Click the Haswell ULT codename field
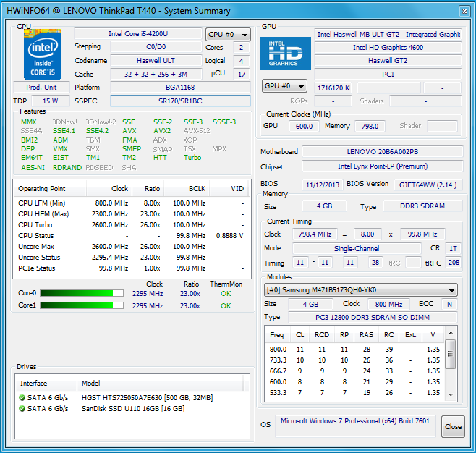476x453 pixels. (156, 60)
